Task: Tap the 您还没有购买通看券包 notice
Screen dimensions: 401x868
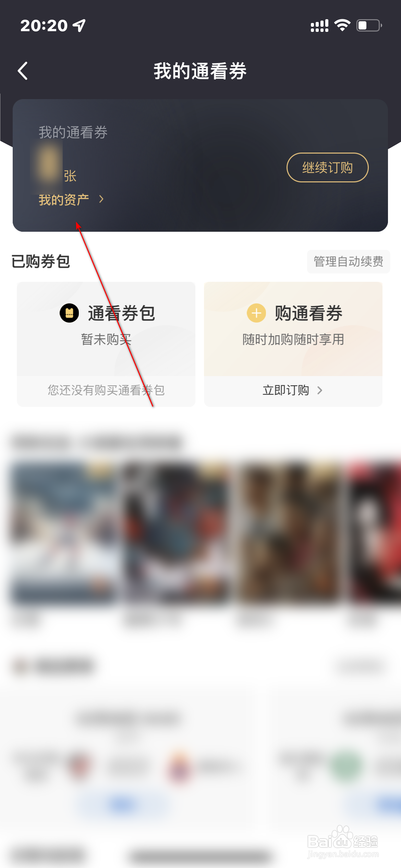Action: click(x=106, y=390)
